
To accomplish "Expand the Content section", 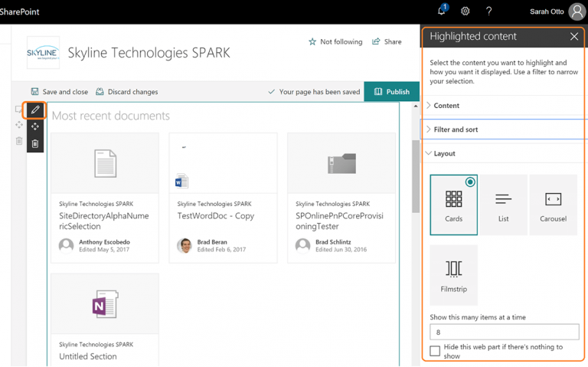I will point(446,106).
